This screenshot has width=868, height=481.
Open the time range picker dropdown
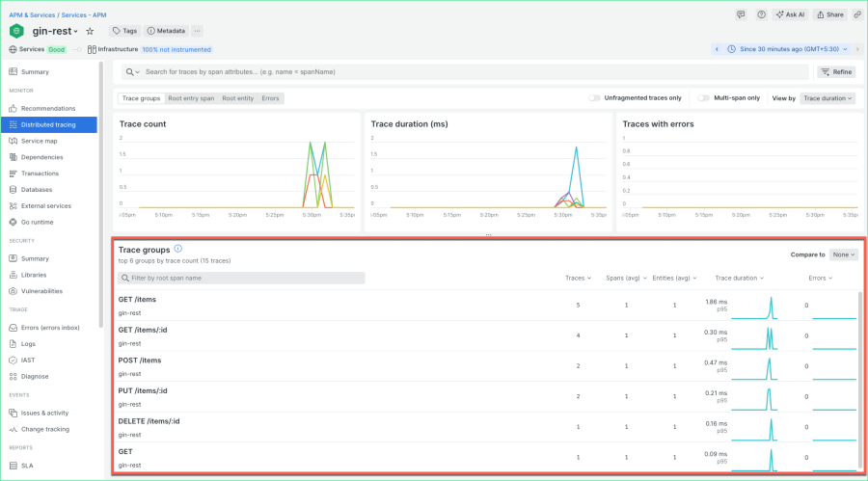pos(784,49)
